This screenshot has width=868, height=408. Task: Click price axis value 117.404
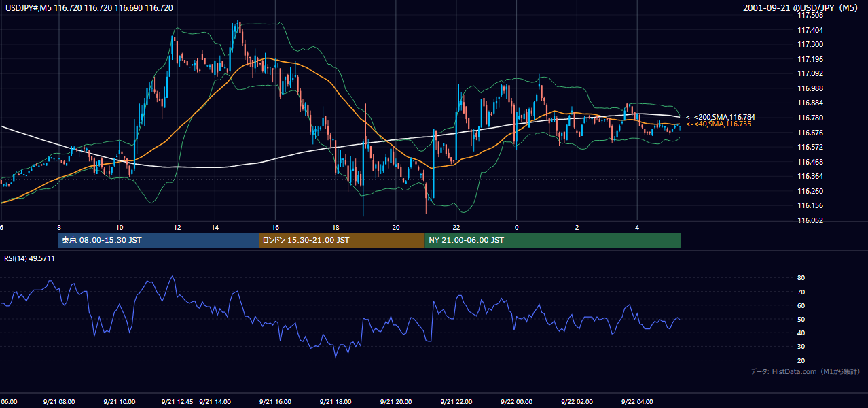point(811,30)
